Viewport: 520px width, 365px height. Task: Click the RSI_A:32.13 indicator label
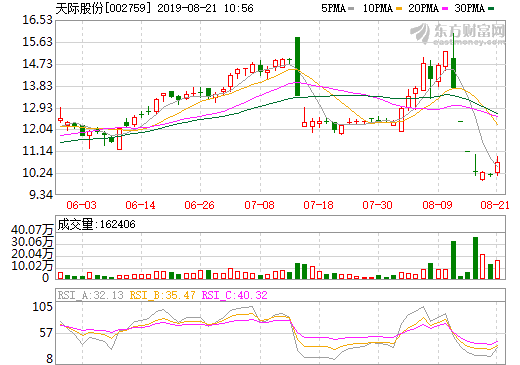coord(90,295)
